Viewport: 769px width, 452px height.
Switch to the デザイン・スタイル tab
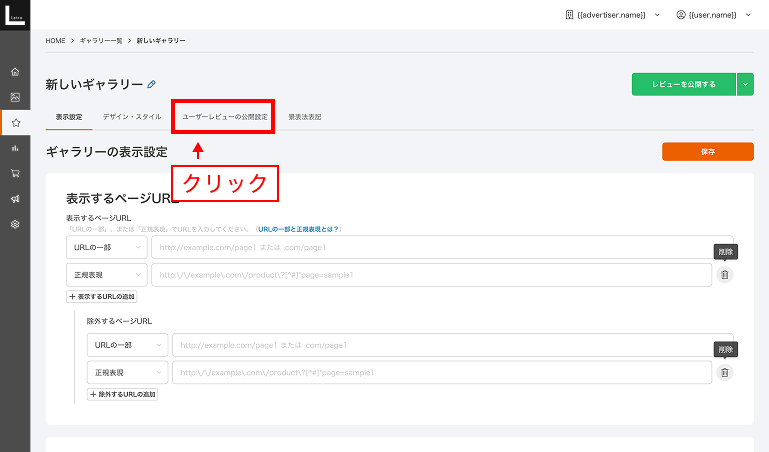point(131,117)
